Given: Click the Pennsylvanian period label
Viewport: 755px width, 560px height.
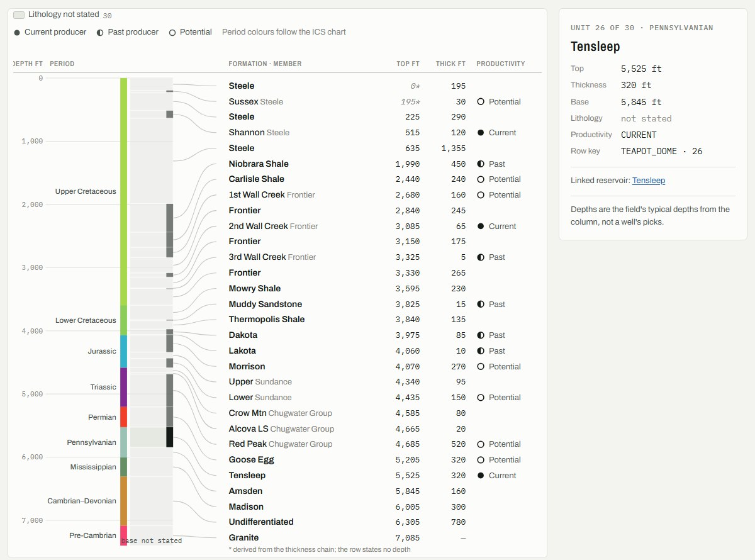Looking at the screenshot, I should [92, 442].
